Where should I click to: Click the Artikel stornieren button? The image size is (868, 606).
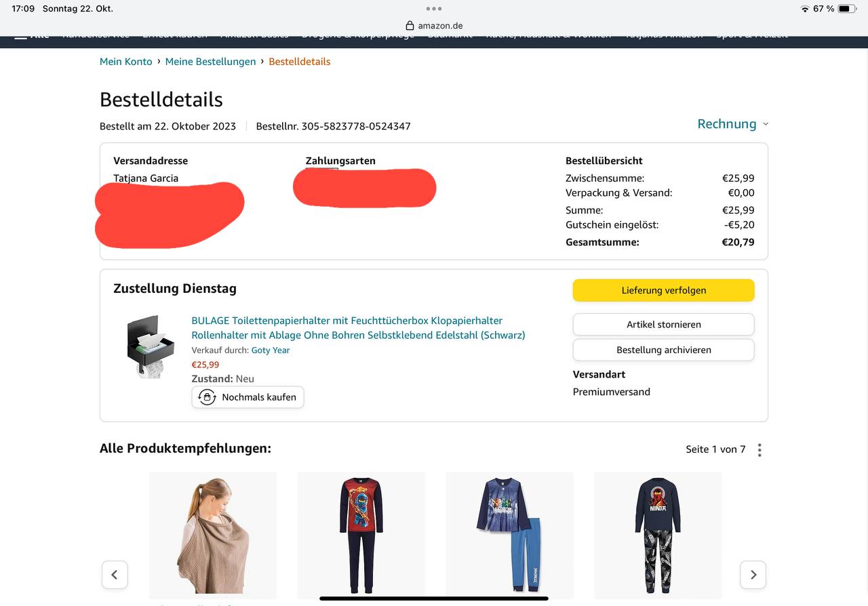[x=664, y=325]
